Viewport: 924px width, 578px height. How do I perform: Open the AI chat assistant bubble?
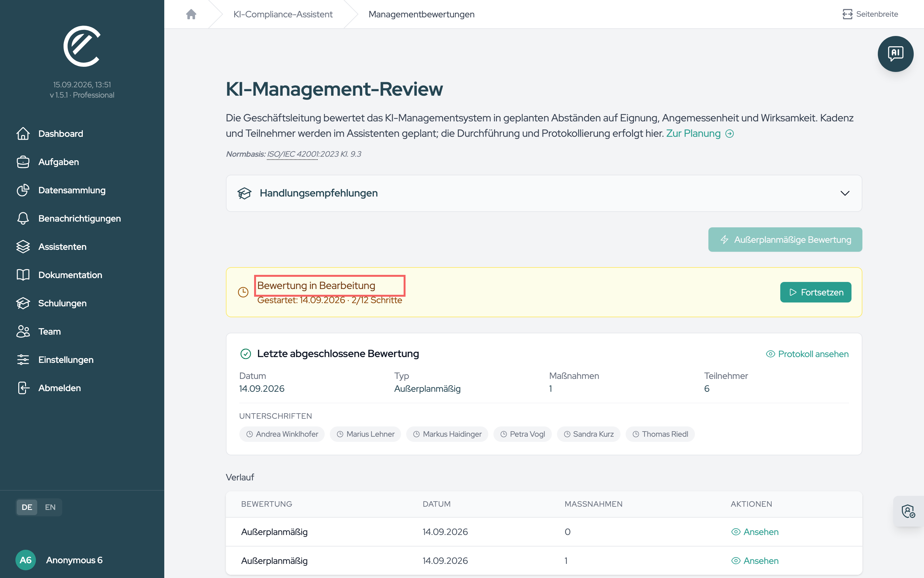(895, 54)
